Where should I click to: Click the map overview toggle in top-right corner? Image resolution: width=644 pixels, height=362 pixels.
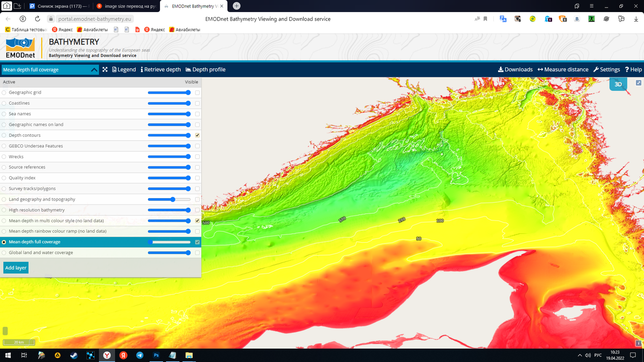click(638, 83)
